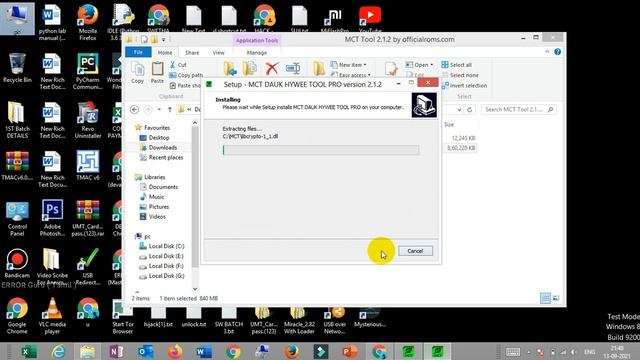The width and height of the screenshot is (640, 360).
Task: Open Excel from the taskbar
Action: tap(29, 351)
